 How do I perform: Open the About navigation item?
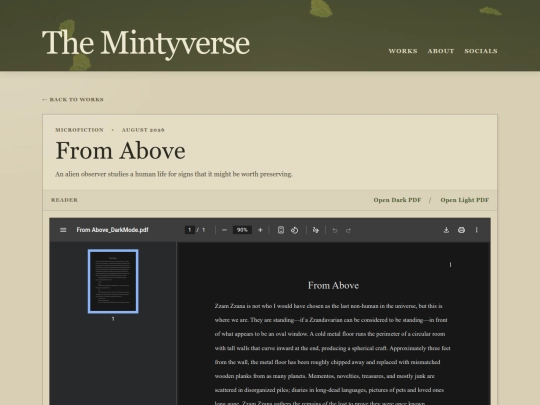pos(441,51)
